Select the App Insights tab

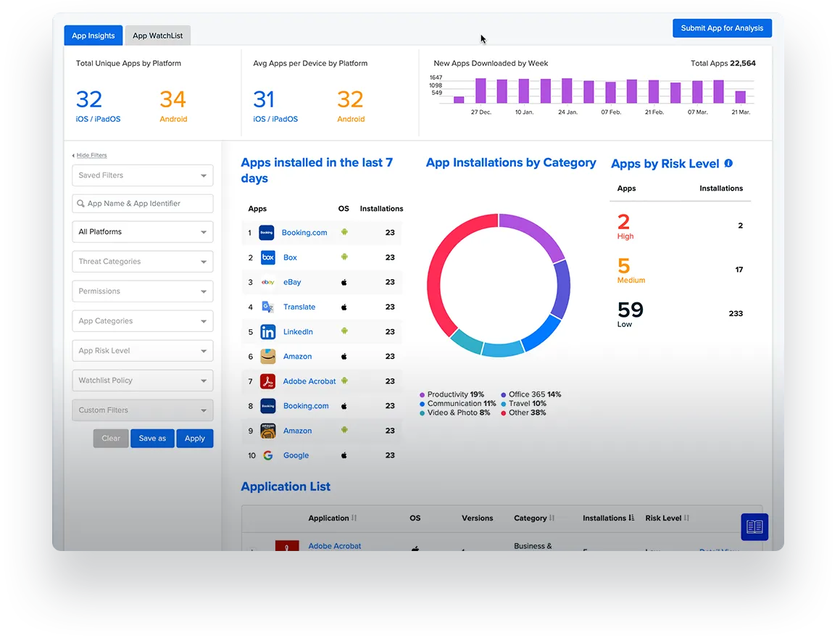coord(93,35)
